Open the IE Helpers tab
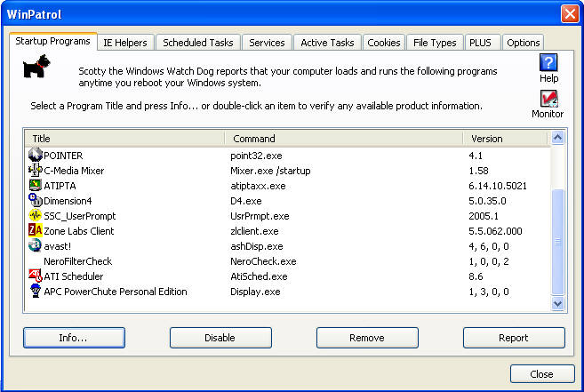The image size is (584, 392). pyautogui.click(x=125, y=43)
